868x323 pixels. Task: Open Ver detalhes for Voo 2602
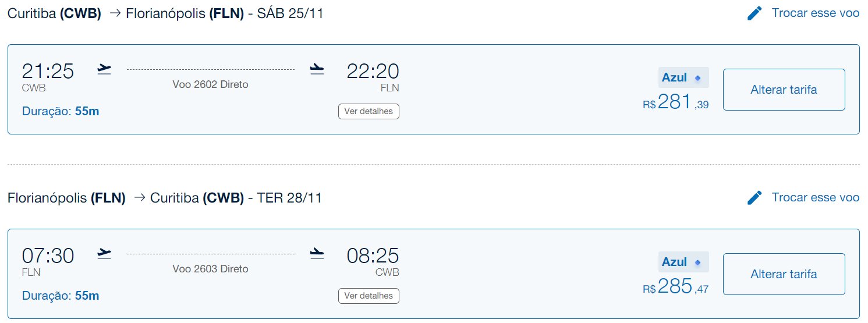coord(369,111)
